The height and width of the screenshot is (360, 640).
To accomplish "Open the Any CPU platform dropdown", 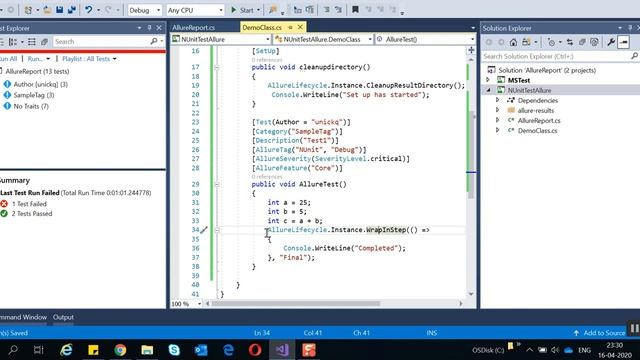I will pyautogui.click(x=195, y=10).
